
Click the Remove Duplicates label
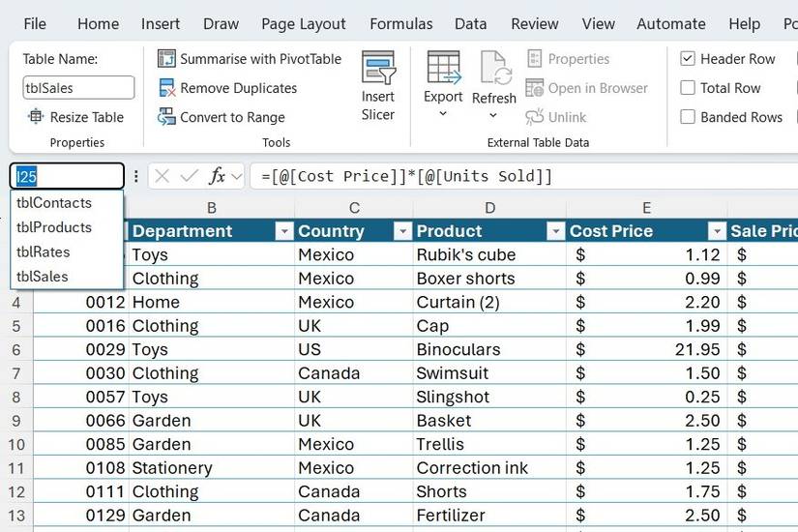(239, 88)
